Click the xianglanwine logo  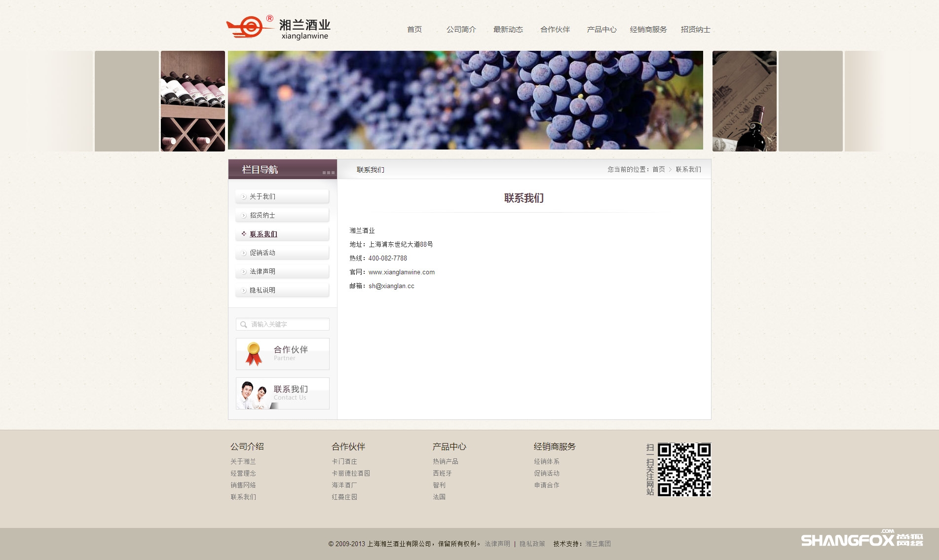(278, 27)
